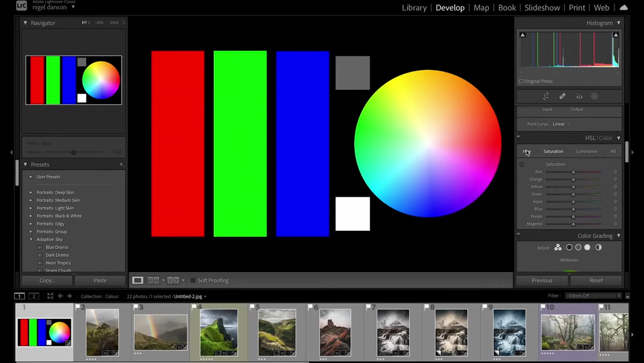Viewport: 644px width, 363px height.
Task: Click the Lightroom Classic Lrc logo
Action: [21, 6]
